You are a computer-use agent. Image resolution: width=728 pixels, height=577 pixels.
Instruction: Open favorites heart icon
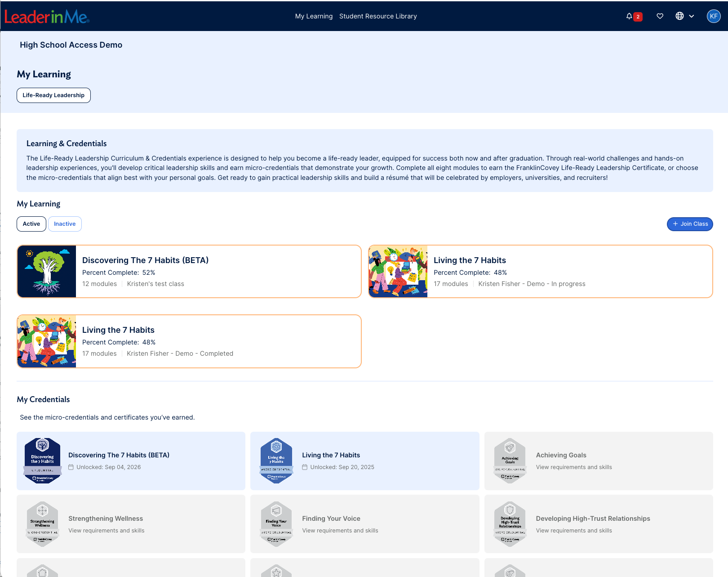(660, 16)
